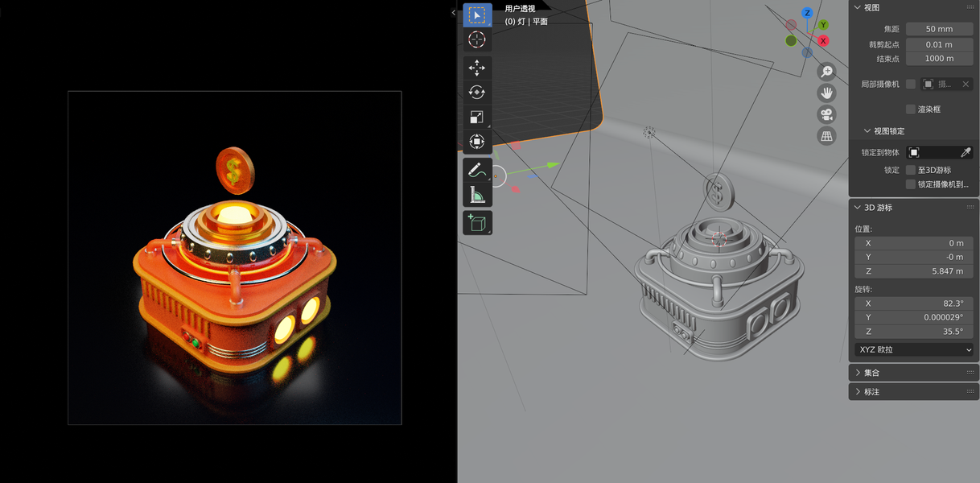Screen dimensions: 980x483
Task: Expand the 集合 panel
Action: pos(858,373)
